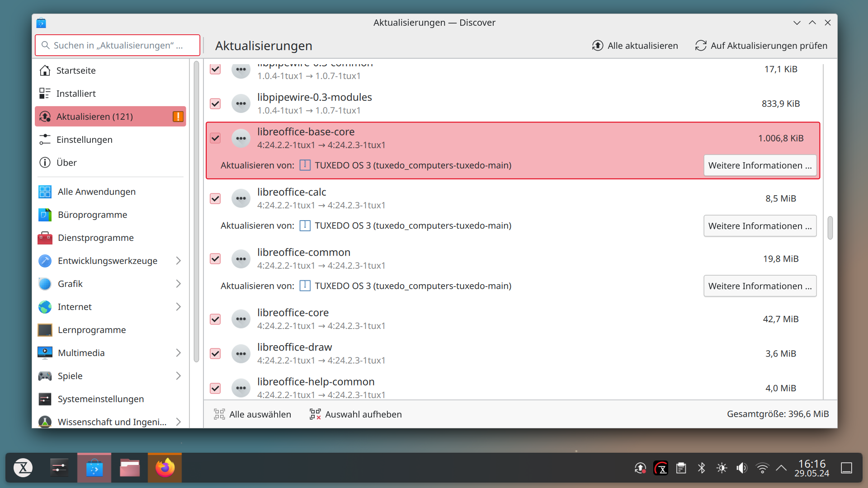868x488 pixels.
Task: Click the Internet globe icon
Action: coord(45,307)
